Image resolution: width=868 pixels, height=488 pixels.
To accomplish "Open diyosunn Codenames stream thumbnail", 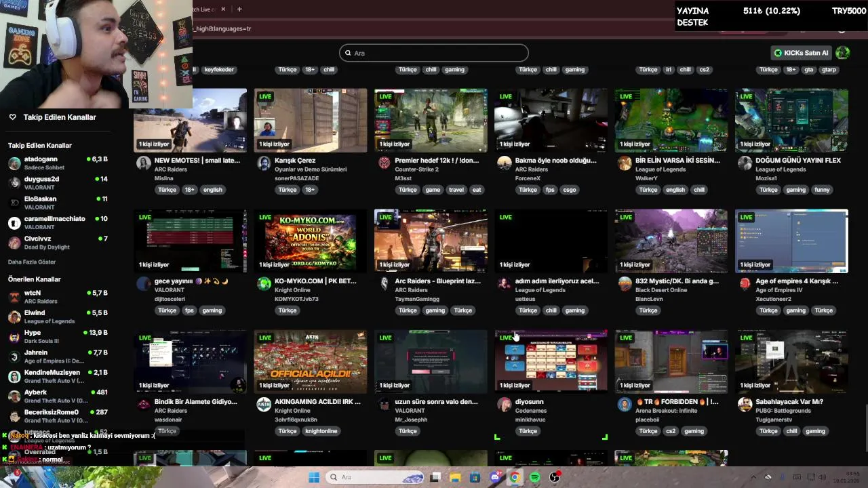I will pos(551,361).
